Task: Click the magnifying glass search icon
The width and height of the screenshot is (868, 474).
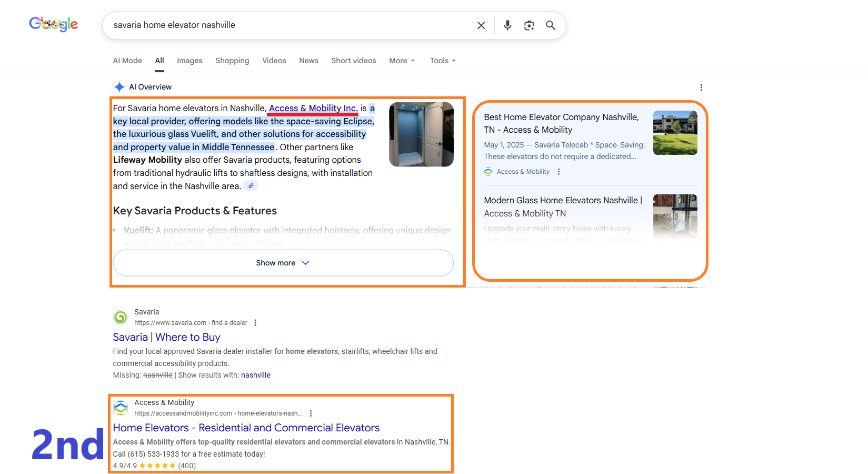Action: click(551, 25)
